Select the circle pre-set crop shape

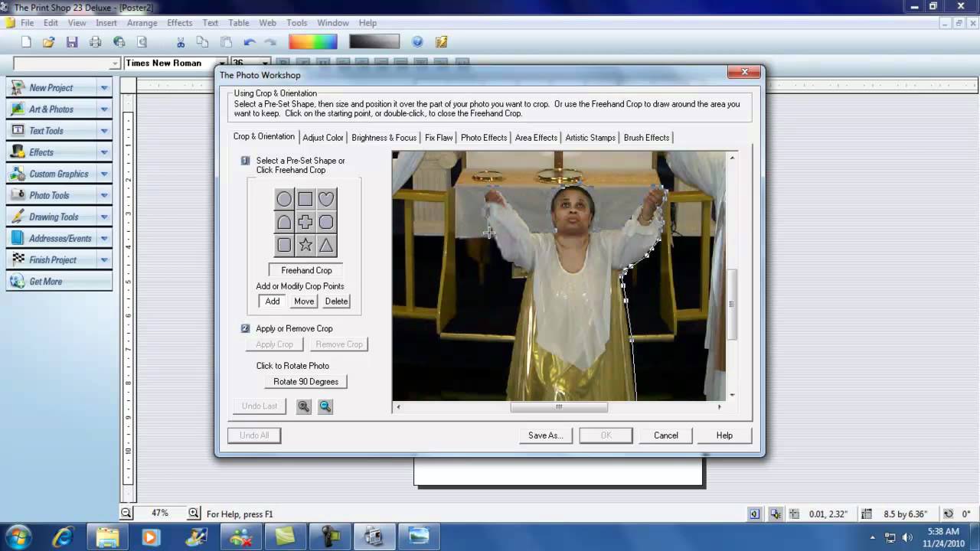pyautogui.click(x=284, y=199)
